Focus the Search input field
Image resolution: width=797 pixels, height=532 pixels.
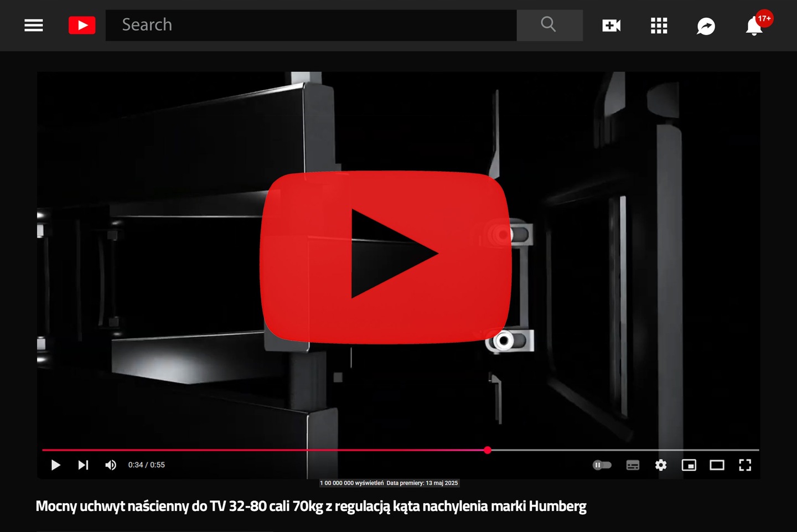(310, 25)
